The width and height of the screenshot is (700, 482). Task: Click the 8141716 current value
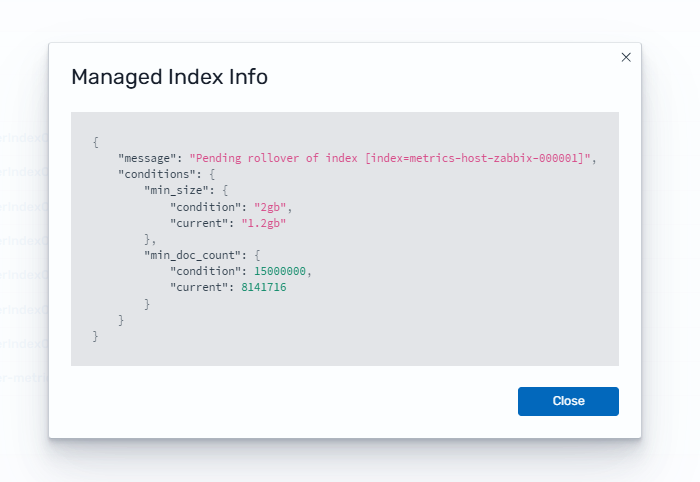point(264,287)
